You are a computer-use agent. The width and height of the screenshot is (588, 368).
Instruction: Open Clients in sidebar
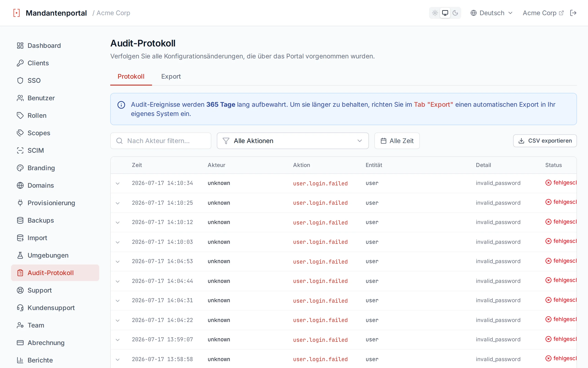tap(55, 63)
